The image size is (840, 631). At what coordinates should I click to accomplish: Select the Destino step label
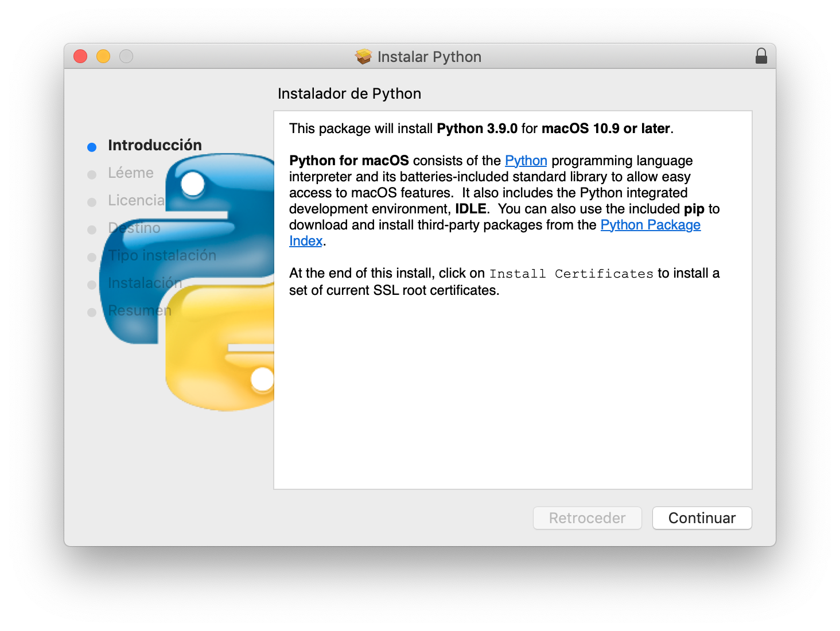[x=134, y=228]
